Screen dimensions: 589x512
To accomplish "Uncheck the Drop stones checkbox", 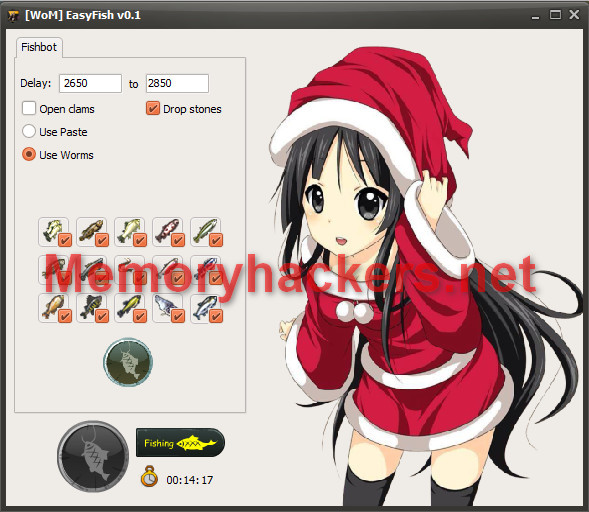I will coord(153,108).
